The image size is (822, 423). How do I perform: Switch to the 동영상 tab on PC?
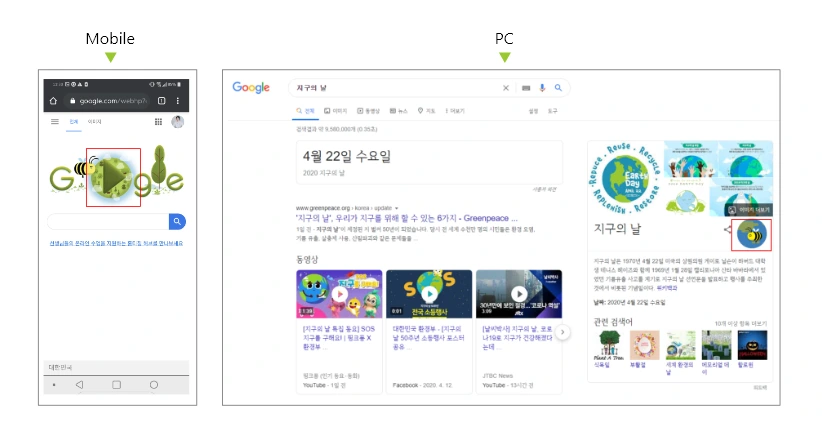pyautogui.click(x=369, y=111)
